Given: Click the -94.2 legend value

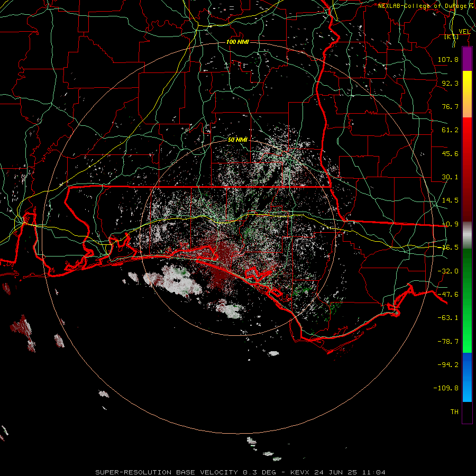Looking at the screenshot, I should pos(448,364).
